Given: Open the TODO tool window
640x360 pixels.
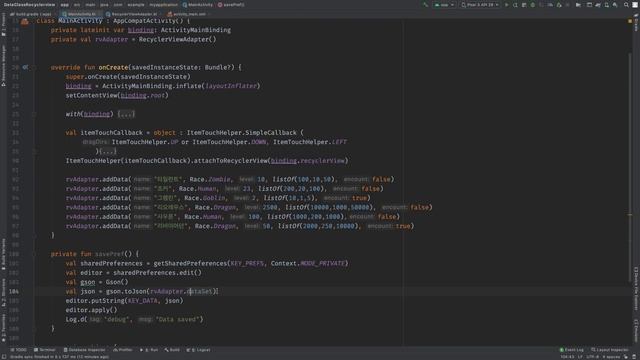Looking at the screenshot, I should pyautogui.click(x=19, y=350).
